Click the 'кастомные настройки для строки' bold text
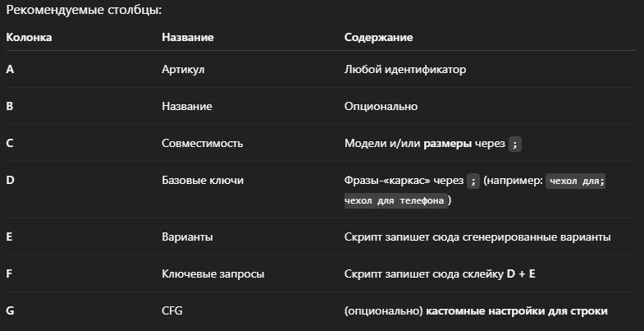Screen dimensions: 644x331 coord(517,311)
